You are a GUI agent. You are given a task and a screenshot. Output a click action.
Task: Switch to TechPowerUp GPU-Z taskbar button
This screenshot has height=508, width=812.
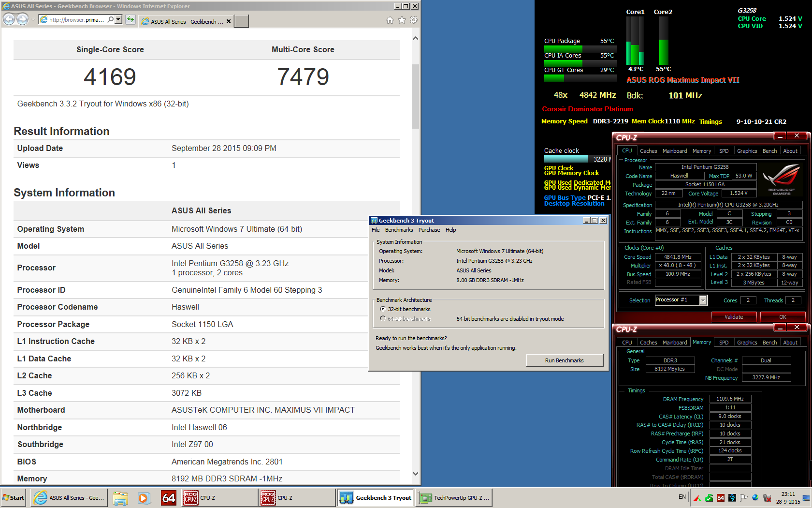coord(454,498)
